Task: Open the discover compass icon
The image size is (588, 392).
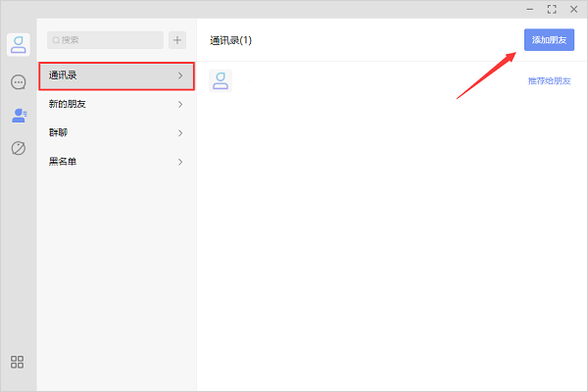Action: coord(19,148)
